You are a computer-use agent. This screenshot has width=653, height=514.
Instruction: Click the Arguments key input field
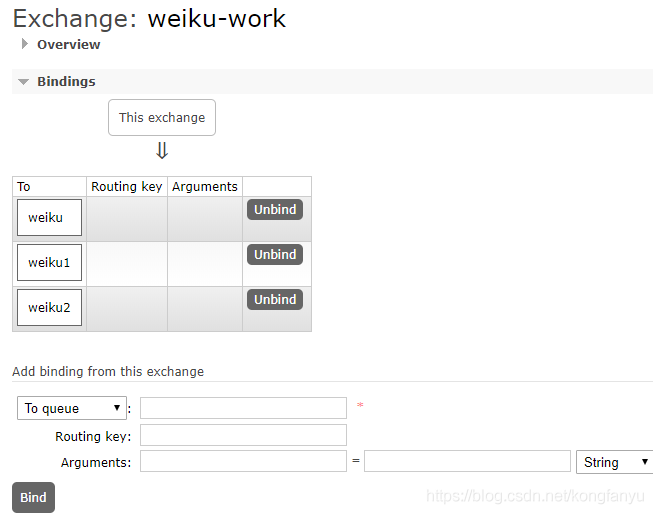(x=243, y=461)
